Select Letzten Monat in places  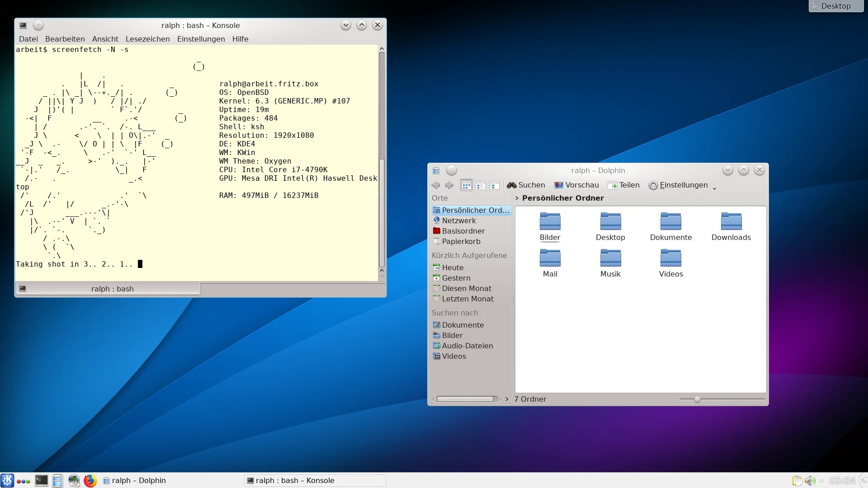coord(471,299)
